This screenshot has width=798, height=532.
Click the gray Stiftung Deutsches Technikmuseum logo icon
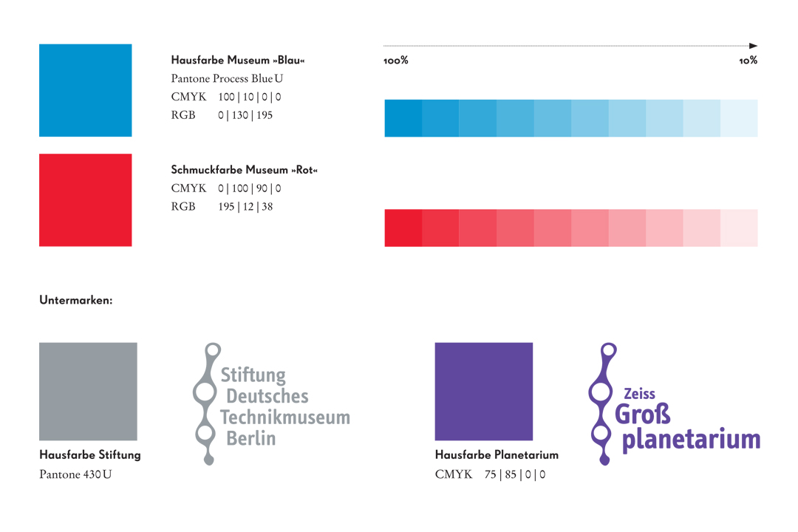[207, 403]
